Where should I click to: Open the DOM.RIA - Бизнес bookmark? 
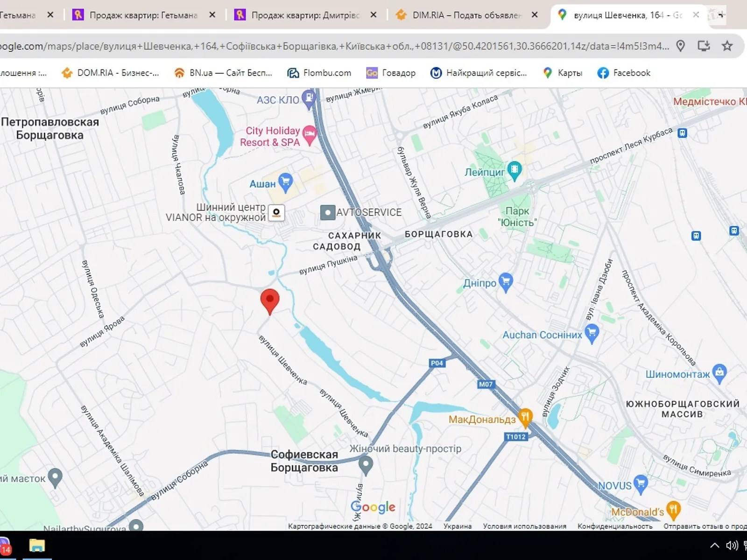click(x=110, y=73)
